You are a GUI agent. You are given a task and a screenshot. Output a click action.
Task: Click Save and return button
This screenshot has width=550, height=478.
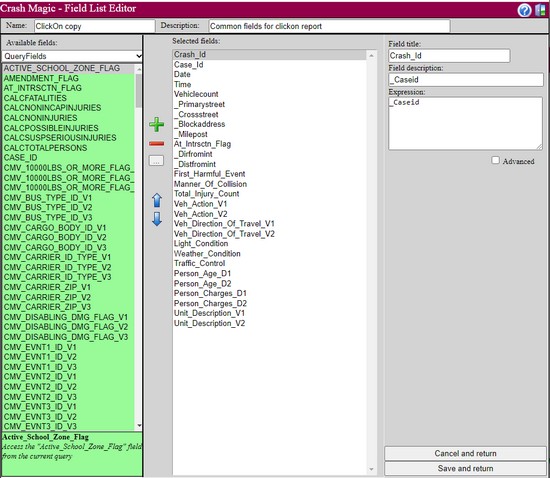465,469
